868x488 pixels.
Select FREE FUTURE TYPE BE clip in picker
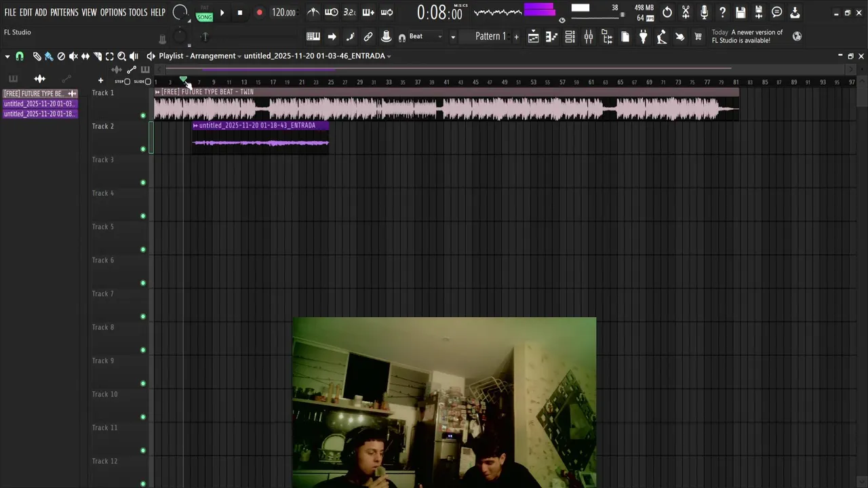click(x=40, y=94)
